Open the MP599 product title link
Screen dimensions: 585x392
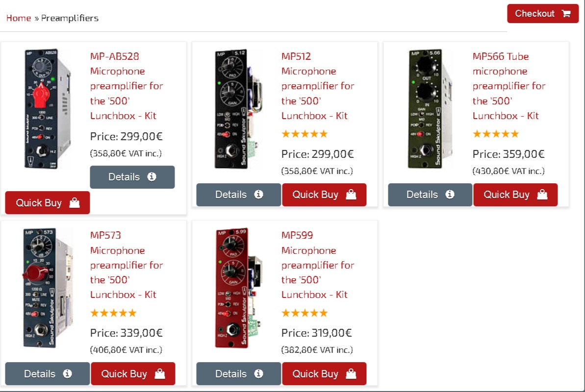[x=317, y=265]
